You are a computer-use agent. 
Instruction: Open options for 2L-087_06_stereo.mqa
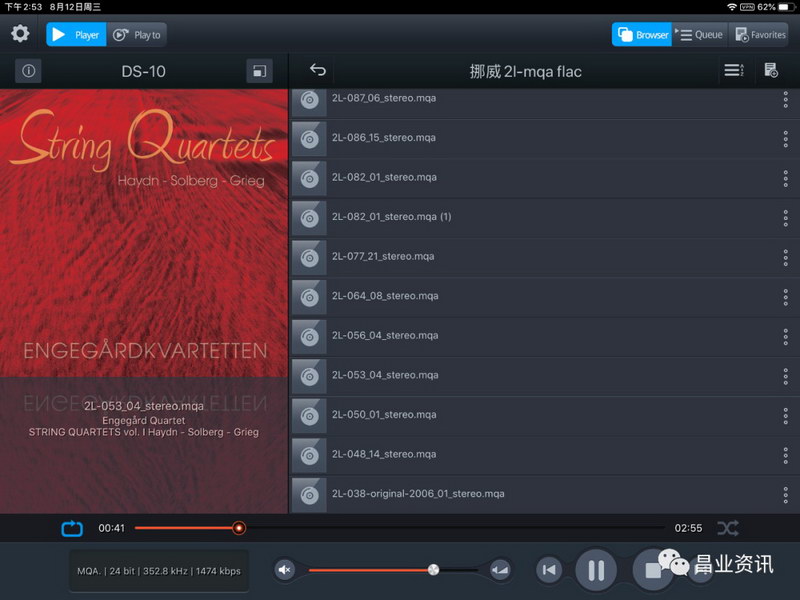pyautogui.click(x=786, y=99)
